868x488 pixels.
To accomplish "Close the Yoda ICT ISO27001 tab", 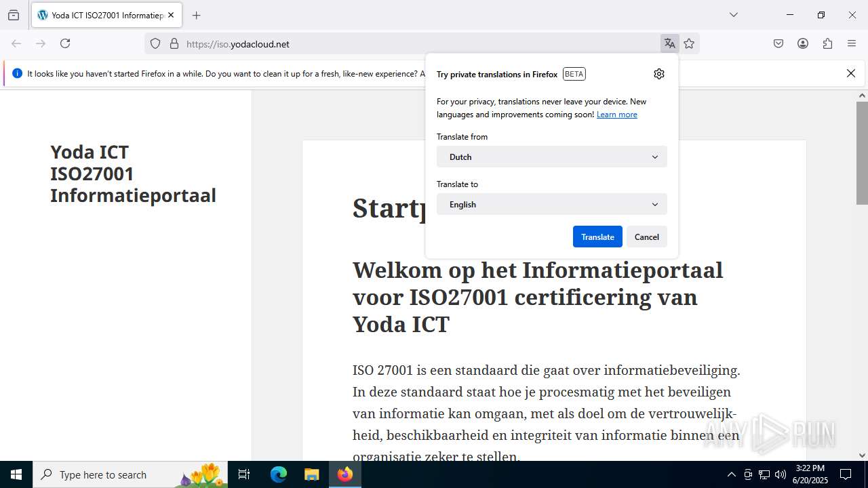I will click(x=171, y=15).
